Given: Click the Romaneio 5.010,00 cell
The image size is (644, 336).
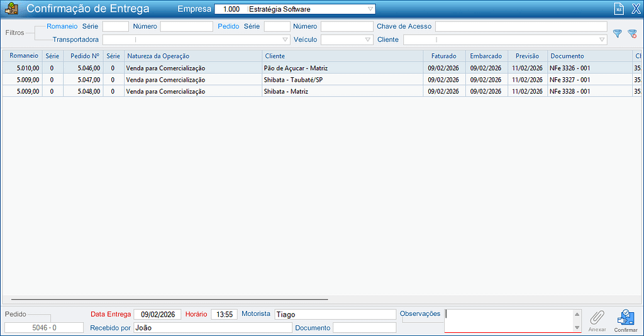Looking at the screenshot, I should point(23,68).
